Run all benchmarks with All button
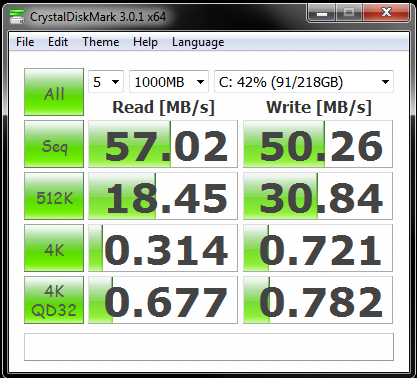Viewport: 417px width, 378px height. [x=54, y=92]
